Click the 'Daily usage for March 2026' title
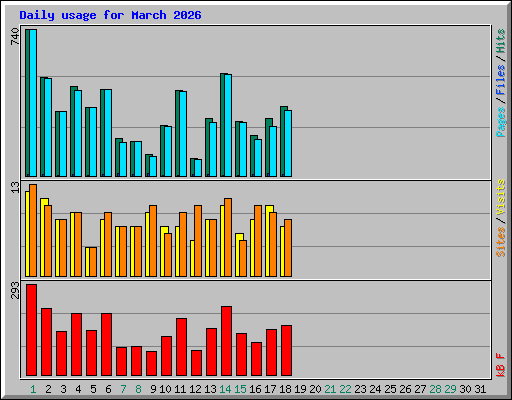 pyautogui.click(x=110, y=15)
